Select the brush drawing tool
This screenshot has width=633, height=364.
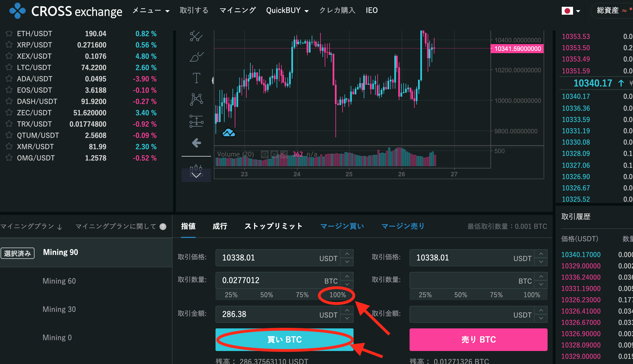pos(196,57)
